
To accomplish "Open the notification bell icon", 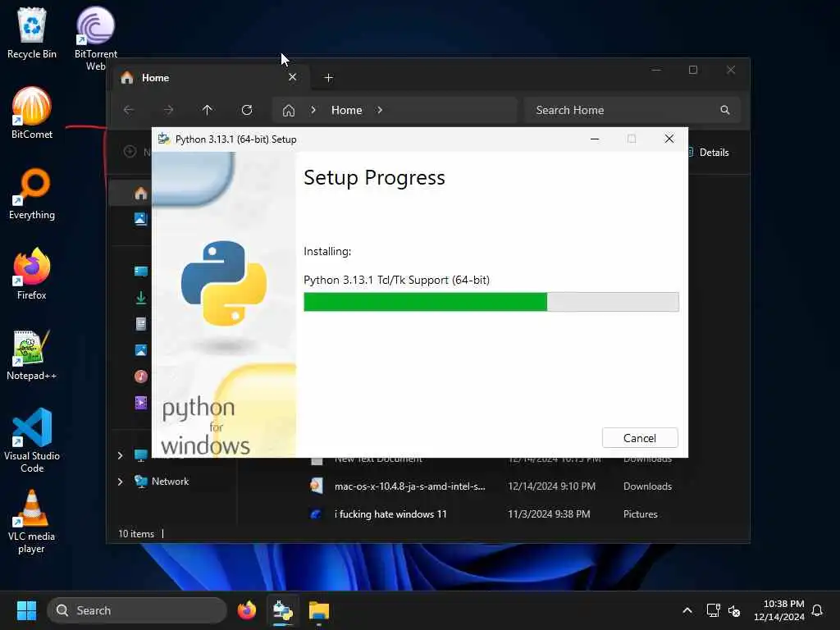I will point(817,610).
